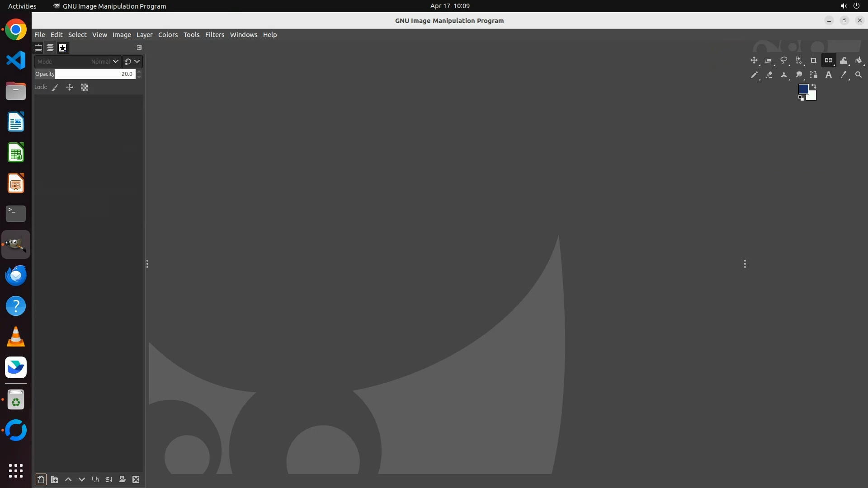Open the Filters menu
The height and width of the screenshot is (488, 868).
pyautogui.click(x=214, y=35)
